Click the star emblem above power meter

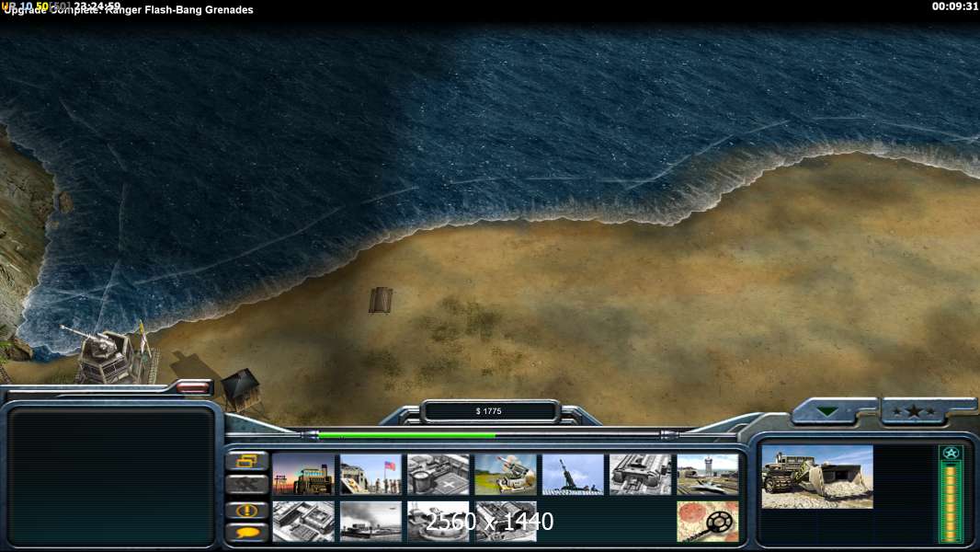951,454
